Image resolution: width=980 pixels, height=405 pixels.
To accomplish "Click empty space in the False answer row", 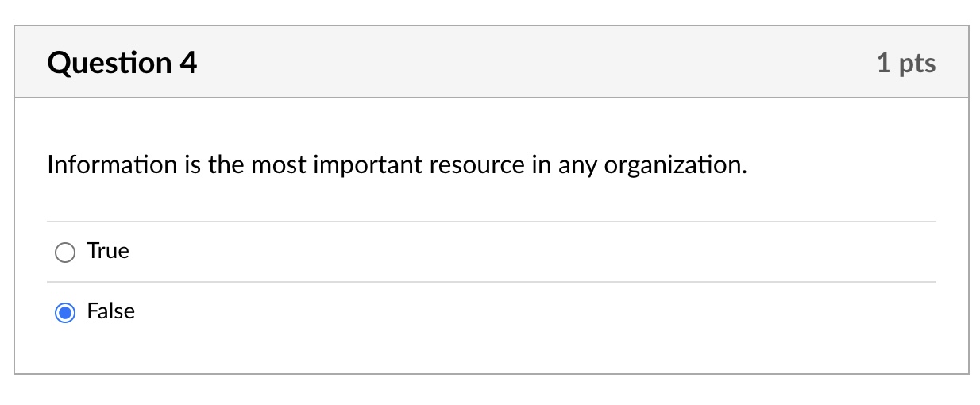I will [532, 311].
